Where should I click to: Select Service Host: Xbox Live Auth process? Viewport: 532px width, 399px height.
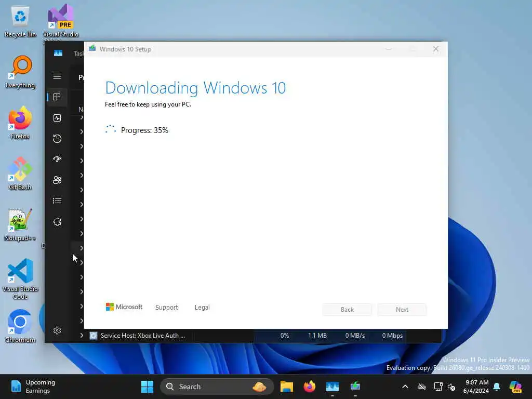[143, 336]
